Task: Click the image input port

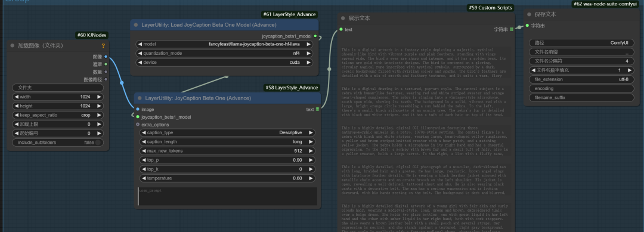Action: tap(138, 109)
